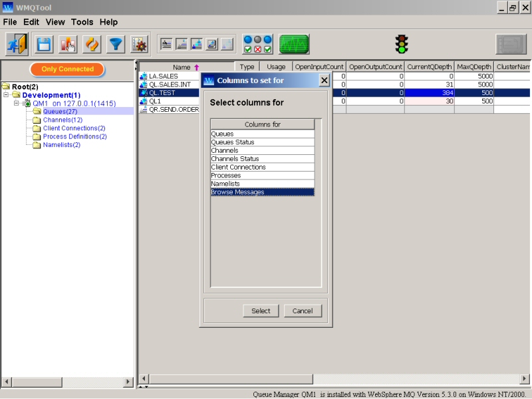
Task: Click left arrow of table horizontal scrollbar
Action: (144, 378)
